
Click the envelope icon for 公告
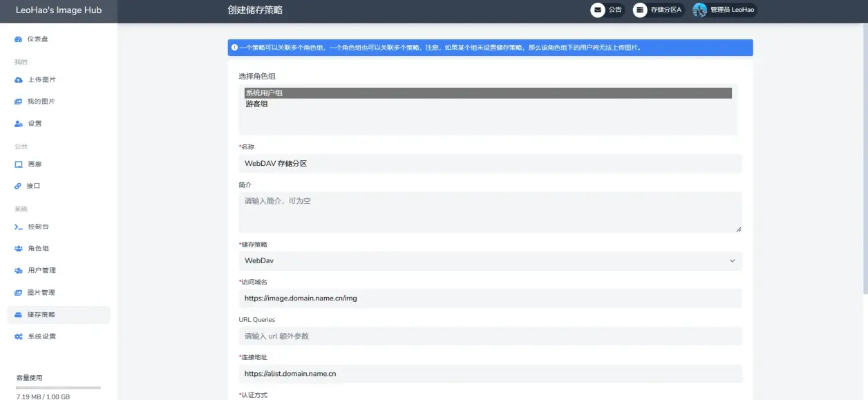[x=598, y=10]
